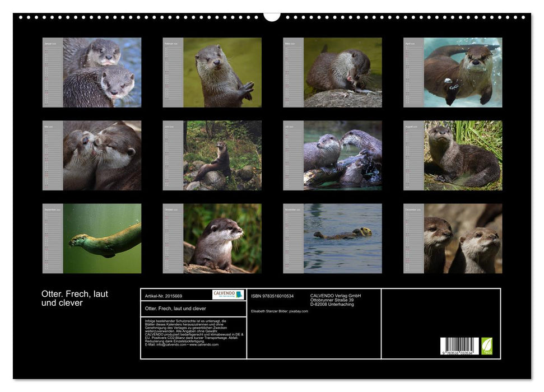
Task: Click the CALVENDO Verlag GmbH address block
Action: (x=336, y=298)
